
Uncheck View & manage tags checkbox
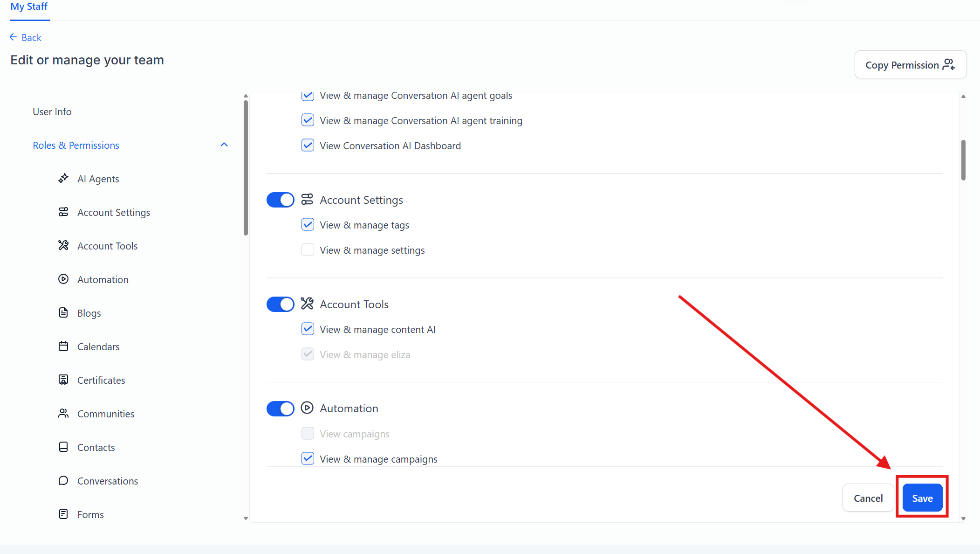coord(308,225)
